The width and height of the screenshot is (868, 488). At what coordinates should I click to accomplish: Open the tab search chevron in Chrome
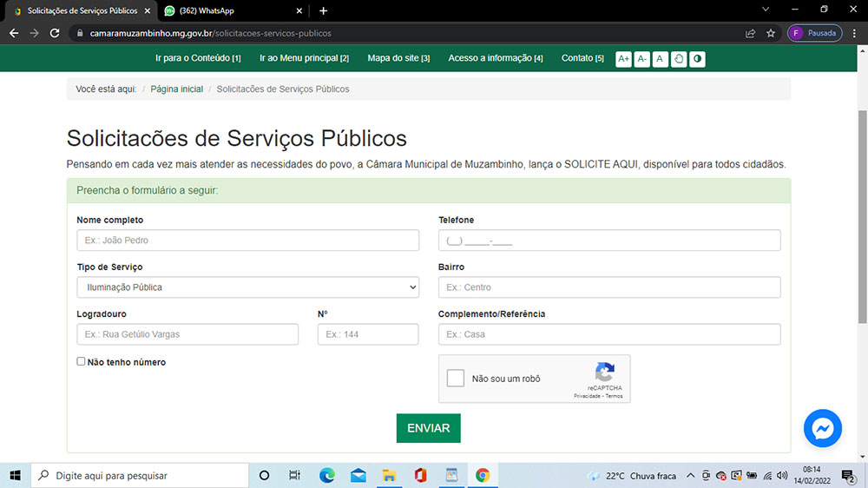(766, 10)
